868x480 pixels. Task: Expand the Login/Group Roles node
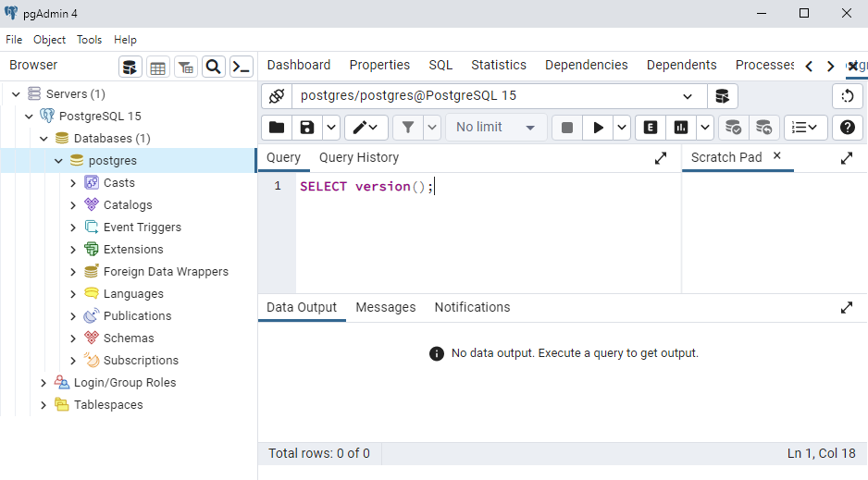pos(43,383)
